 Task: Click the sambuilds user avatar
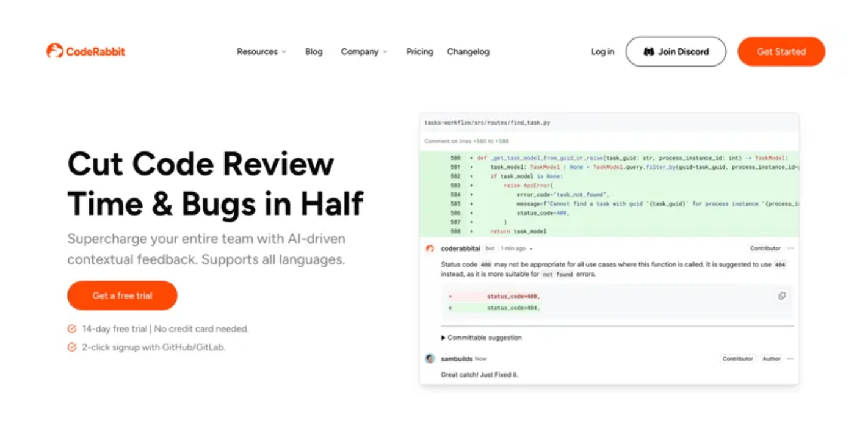tap(430, 358)
